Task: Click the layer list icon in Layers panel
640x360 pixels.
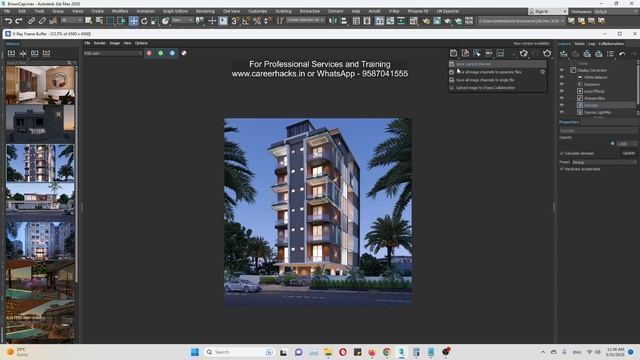Action: click(x=610, y=53)
